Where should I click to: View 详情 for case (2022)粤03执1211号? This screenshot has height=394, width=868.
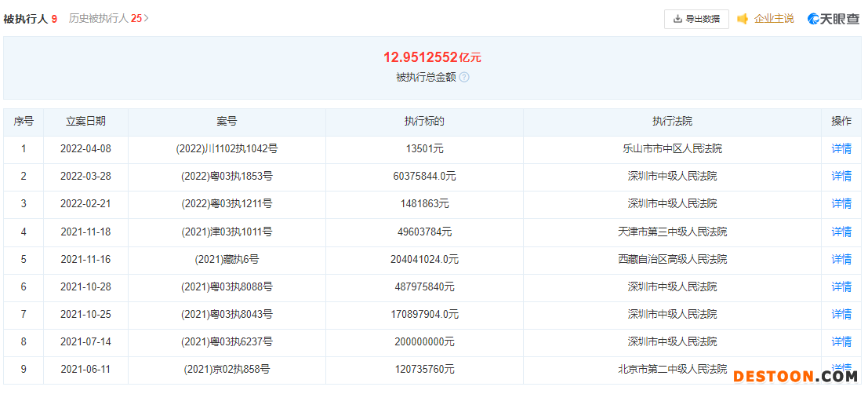tap(841, 203)
